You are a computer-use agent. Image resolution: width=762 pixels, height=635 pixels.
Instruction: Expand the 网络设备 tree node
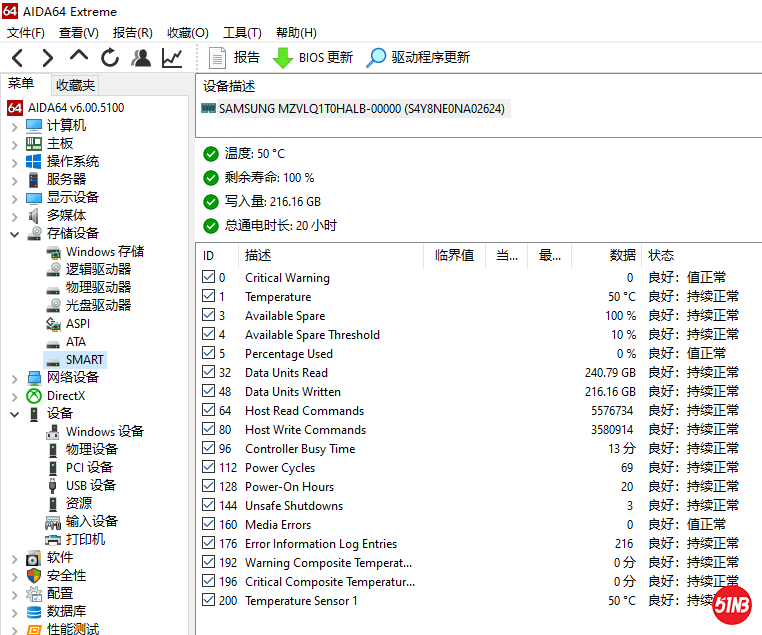[14, 378]
